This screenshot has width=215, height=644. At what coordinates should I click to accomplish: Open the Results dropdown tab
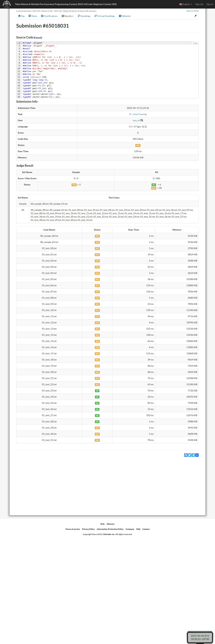point(68,16)
